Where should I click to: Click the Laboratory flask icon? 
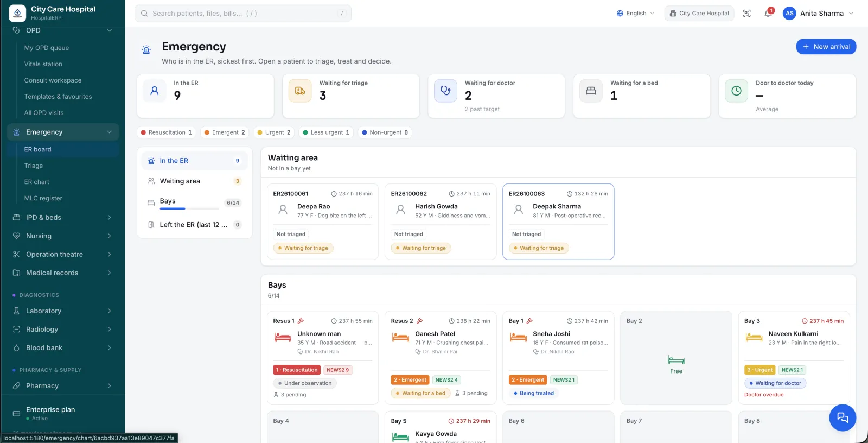pyautogui.click(x=16, y=311)
